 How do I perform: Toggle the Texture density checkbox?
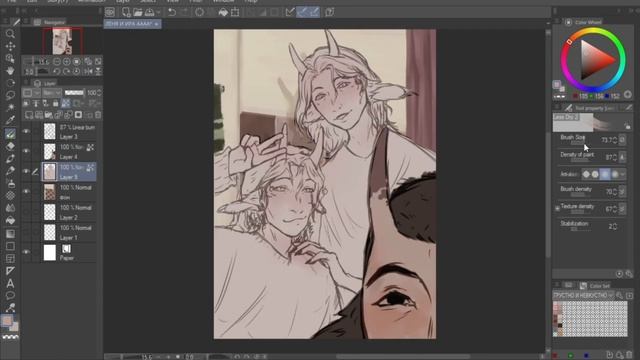point(557,209)
